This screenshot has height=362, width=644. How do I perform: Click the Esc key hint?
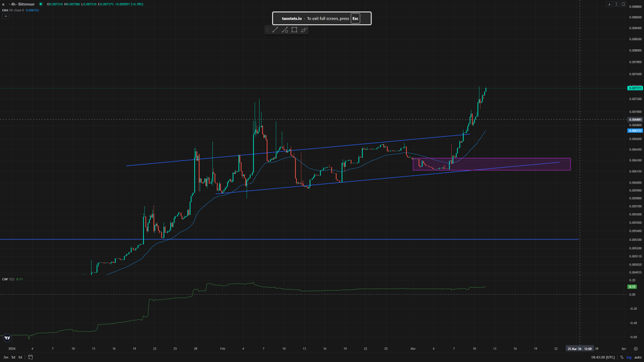click(355, 18)
